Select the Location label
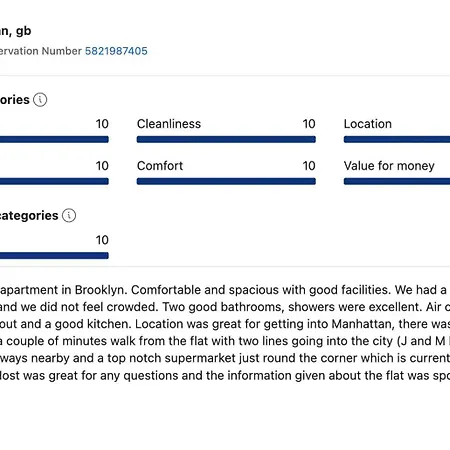The width and height of the screenshot is (450, 450). tap(368, 124)
